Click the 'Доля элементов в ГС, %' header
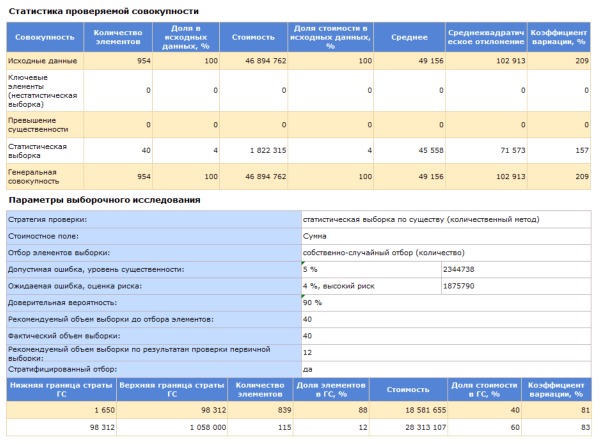The width and height of the screenshot is (600, 444). coord(331,389)
